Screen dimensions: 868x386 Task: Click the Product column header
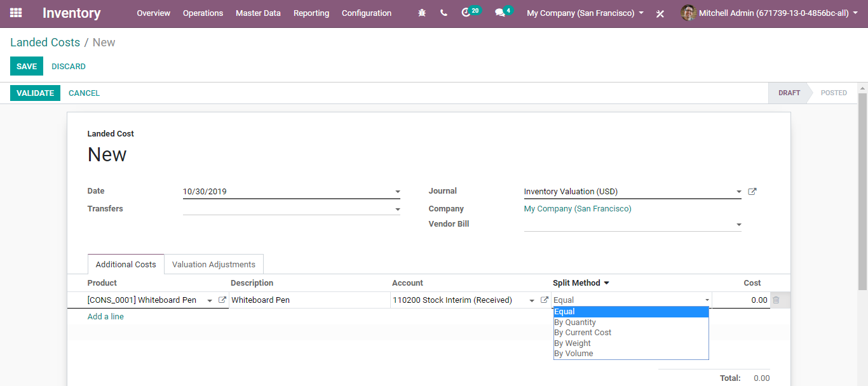102,283
